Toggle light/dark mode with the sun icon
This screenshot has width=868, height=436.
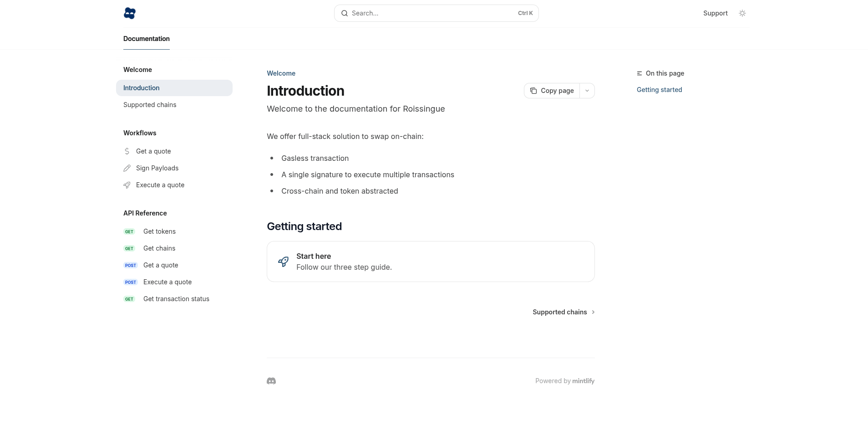[x=742, y=13]
